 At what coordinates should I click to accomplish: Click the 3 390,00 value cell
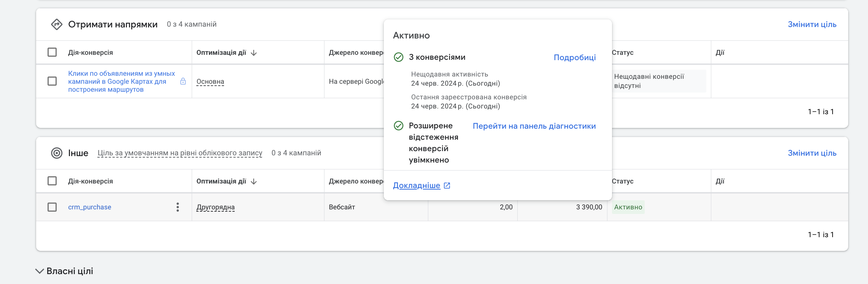589,207
